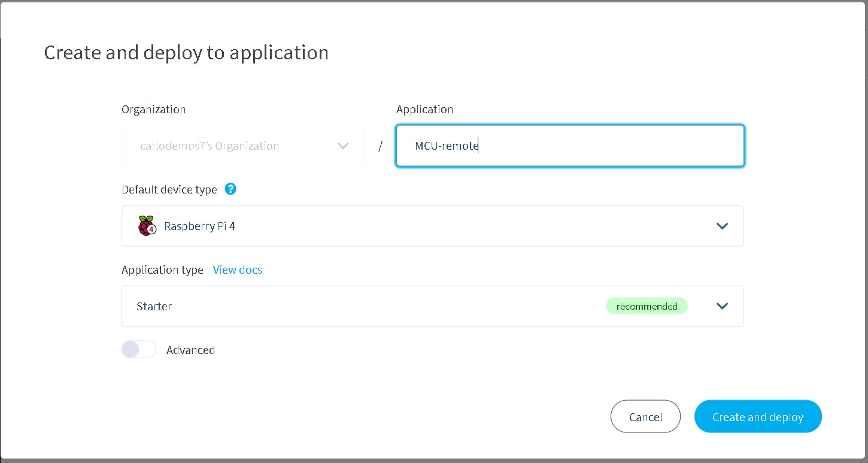The width and height of the screenshot is (868, 463).
Task: Click the 'Create and deploy to application' heading
Action: [186, 53]
